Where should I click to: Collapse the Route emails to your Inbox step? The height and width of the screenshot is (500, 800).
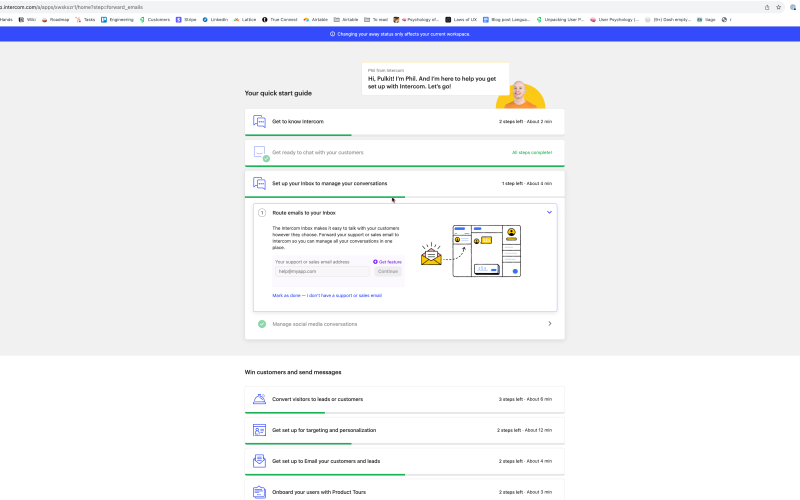(x=549, y=212)
